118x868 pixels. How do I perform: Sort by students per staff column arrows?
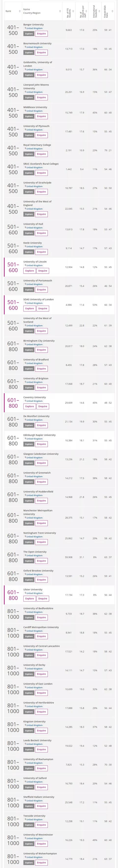coord(86,11)
